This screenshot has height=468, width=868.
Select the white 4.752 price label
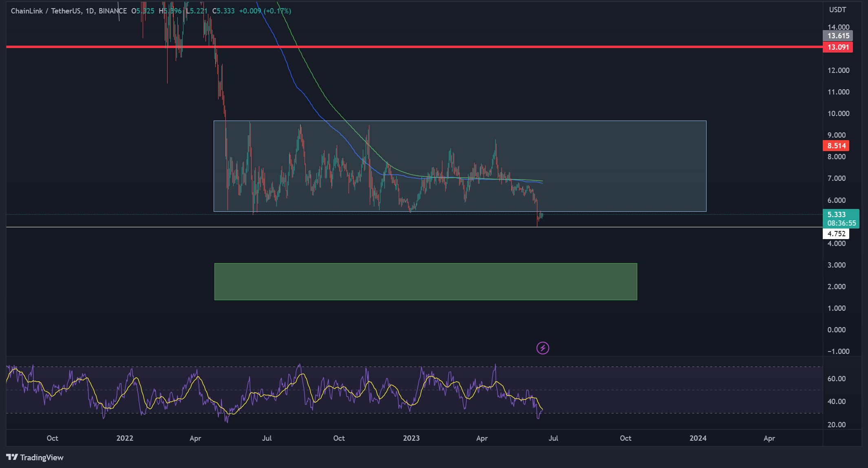[836, 234]
